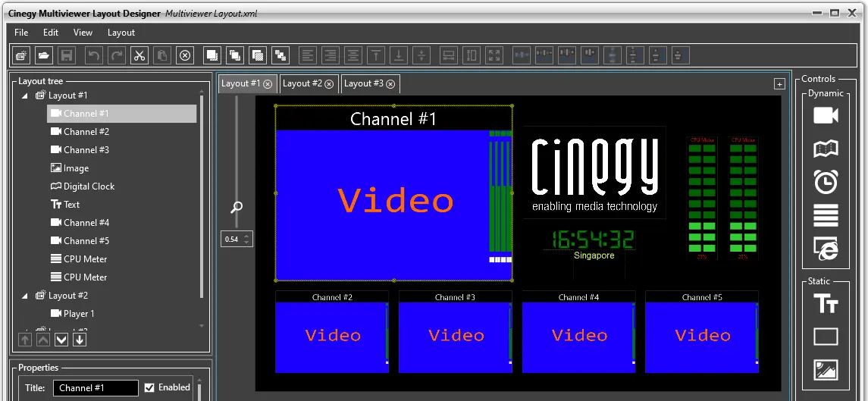Make selected controls the same width
The height and width of the screenshot is (401, 868).
tap(449, 55)
